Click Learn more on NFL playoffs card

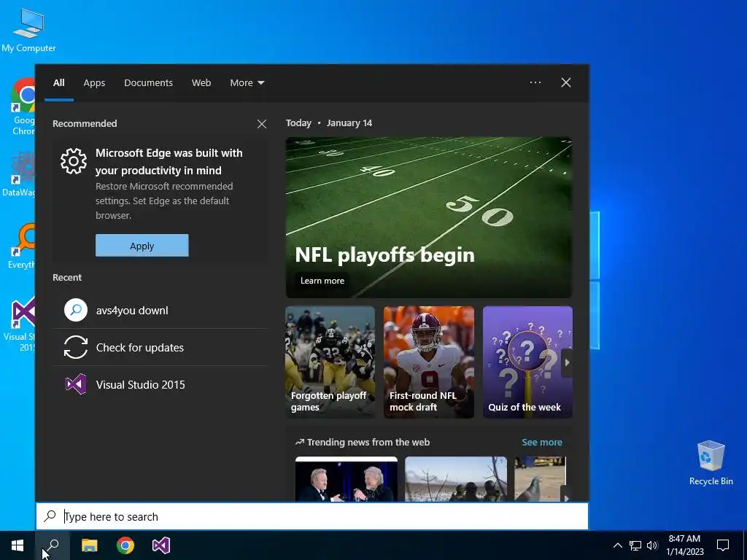pos(322,281)
